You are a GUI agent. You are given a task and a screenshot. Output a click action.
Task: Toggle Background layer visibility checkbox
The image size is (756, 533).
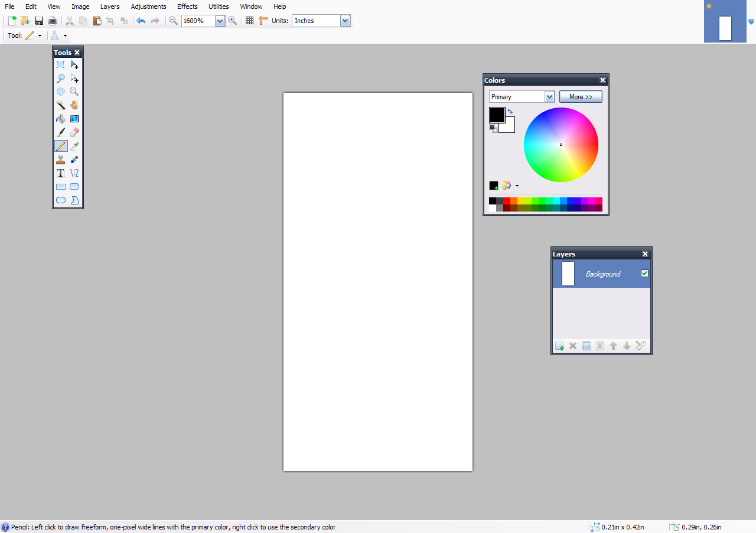click(644, 274)
